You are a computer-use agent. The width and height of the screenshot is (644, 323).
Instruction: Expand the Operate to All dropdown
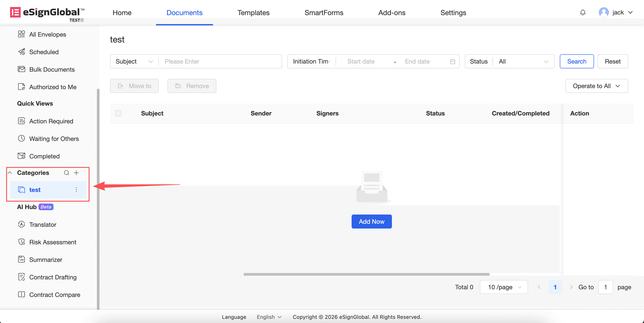(x=596, y=86)
